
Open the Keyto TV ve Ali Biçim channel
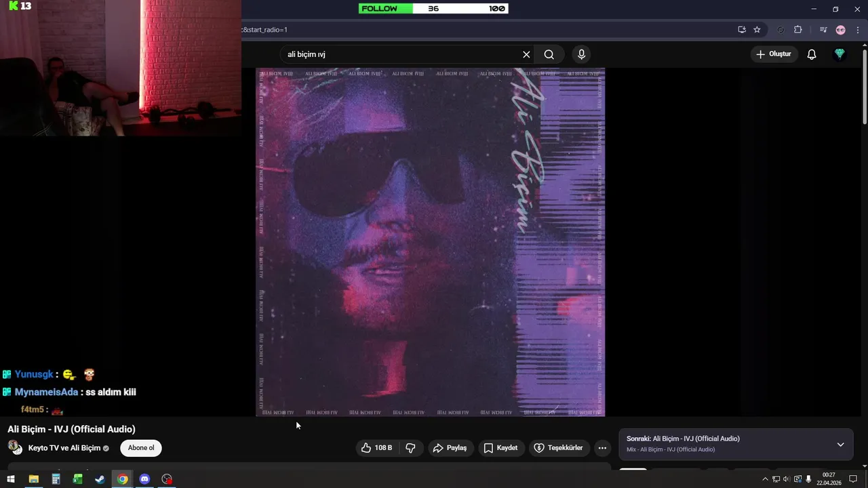point(64,448)
